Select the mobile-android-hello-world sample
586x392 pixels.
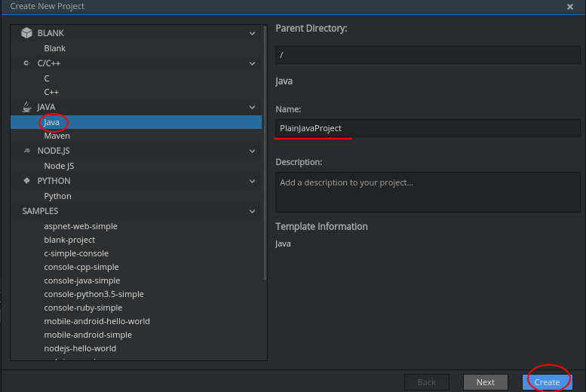point(97,321)
